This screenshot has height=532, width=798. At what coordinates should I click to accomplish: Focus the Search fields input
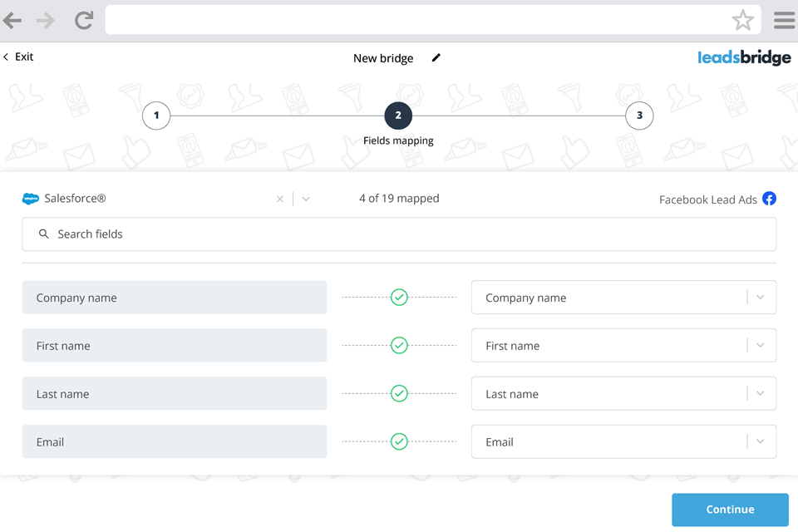pyautogui.click(x=399, y=234)
